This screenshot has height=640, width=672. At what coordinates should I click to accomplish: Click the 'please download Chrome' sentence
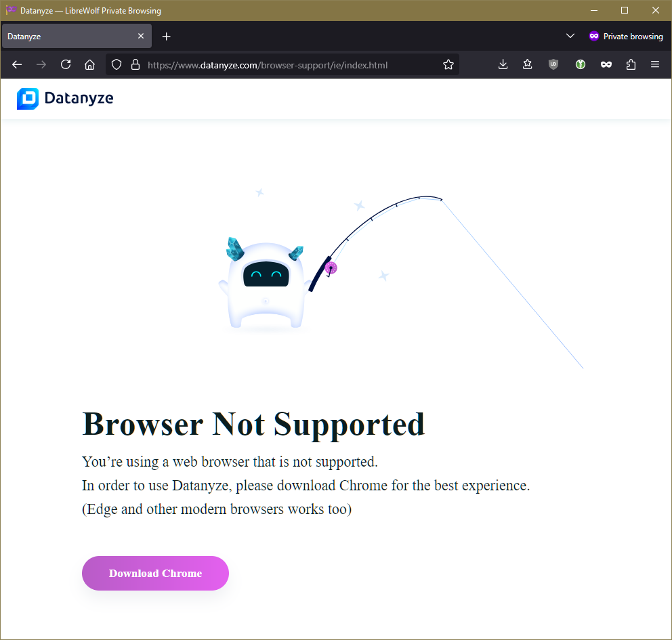point(306,486)
